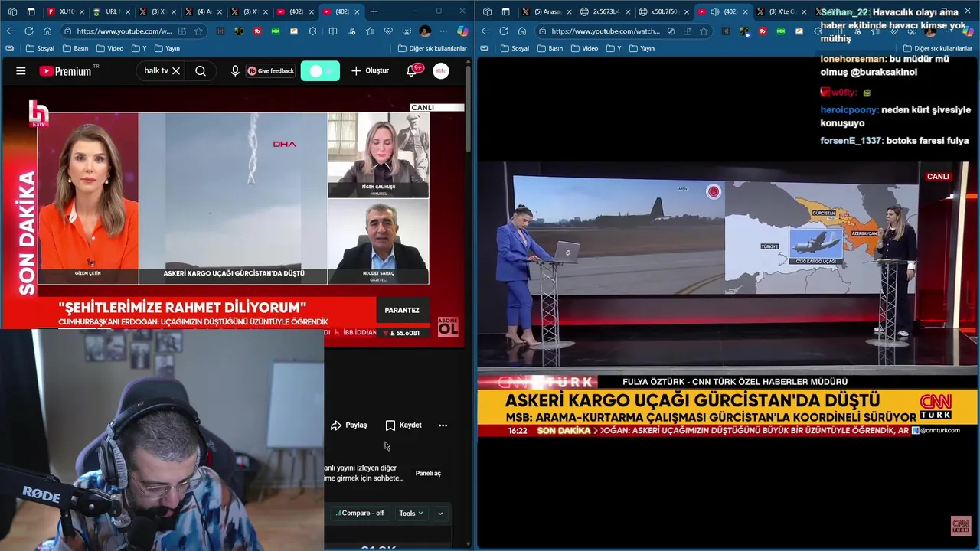This screenshot has height=551, width=980.
Task: Open Extensions puzzle icon in left window
Action: pyautogui.click(x=312, y=31)
